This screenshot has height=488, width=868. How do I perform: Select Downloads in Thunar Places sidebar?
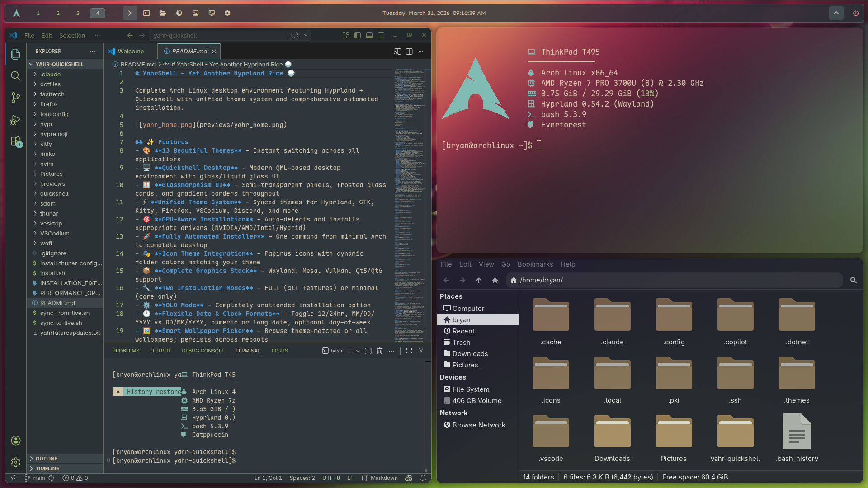[x=478, y=354]
